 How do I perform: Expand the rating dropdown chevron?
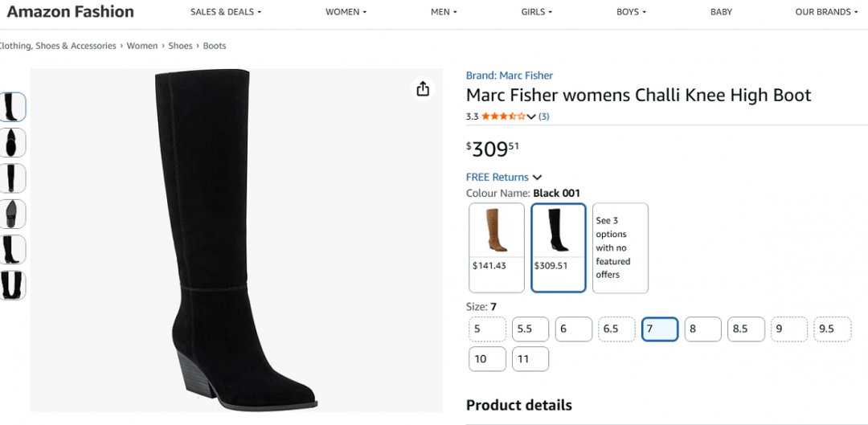(531, 116)
